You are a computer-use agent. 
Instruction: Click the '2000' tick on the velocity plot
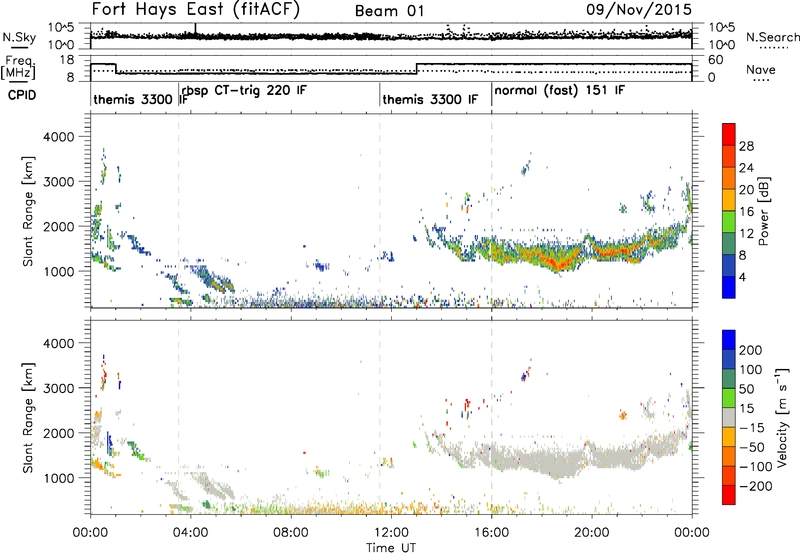pos(59,433)
